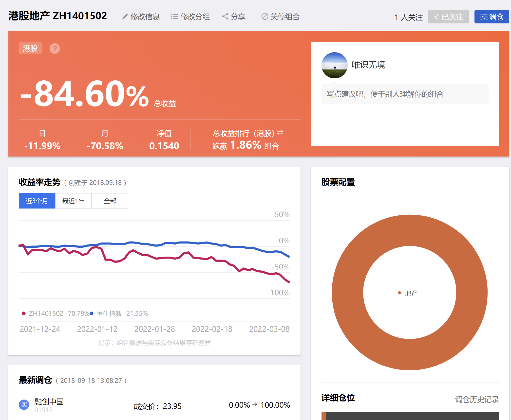The image size is (511, 420).
Task: Click the list icon for 修改分组
Action: point(174,17)
